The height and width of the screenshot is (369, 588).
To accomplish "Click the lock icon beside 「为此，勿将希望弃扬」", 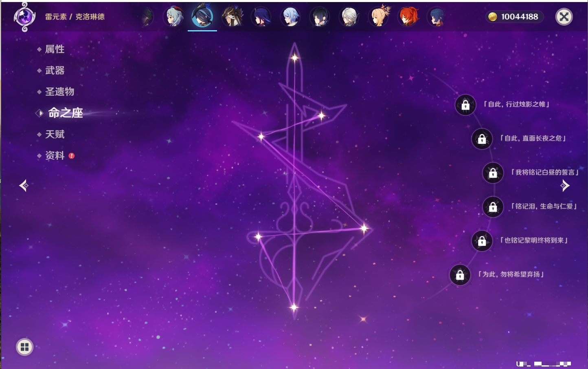I will pyautogui.click(x=460, y=275).
